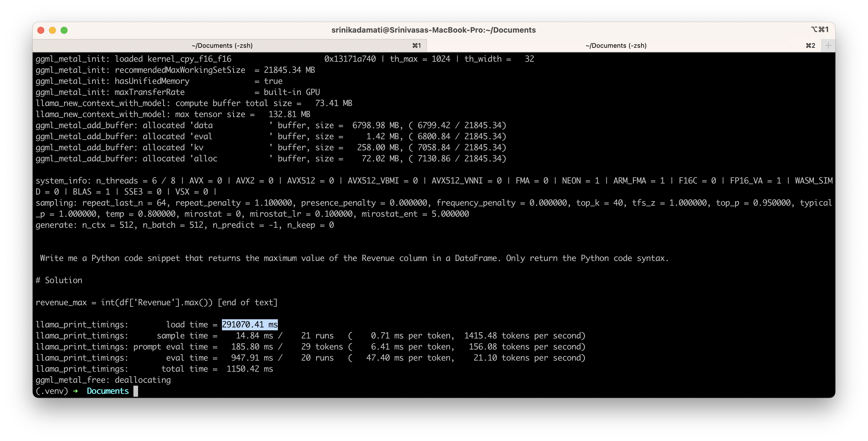868x441 pixels.
Task: Click the cyan Documents directory in prompt
Action: point(108,391)
